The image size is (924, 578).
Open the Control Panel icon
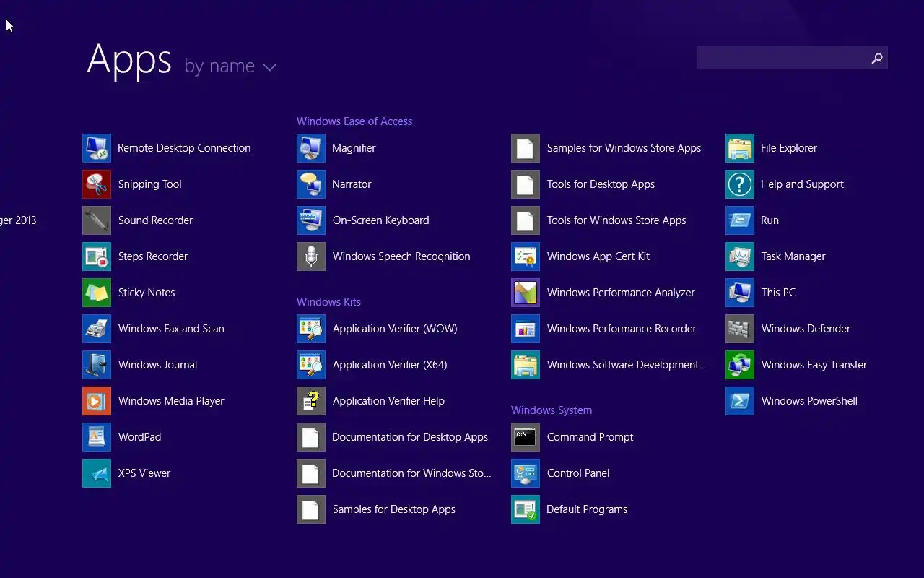pos(526,473)
